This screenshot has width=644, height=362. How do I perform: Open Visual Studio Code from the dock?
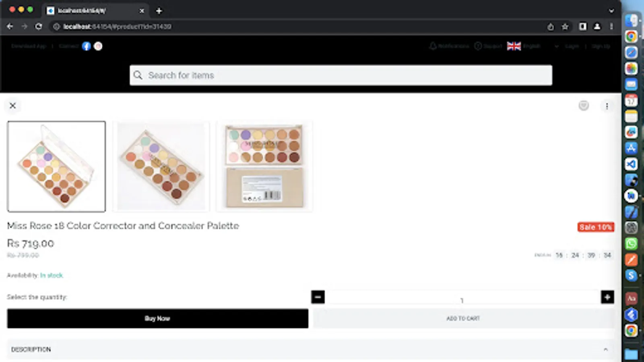(x=631, y=164)
